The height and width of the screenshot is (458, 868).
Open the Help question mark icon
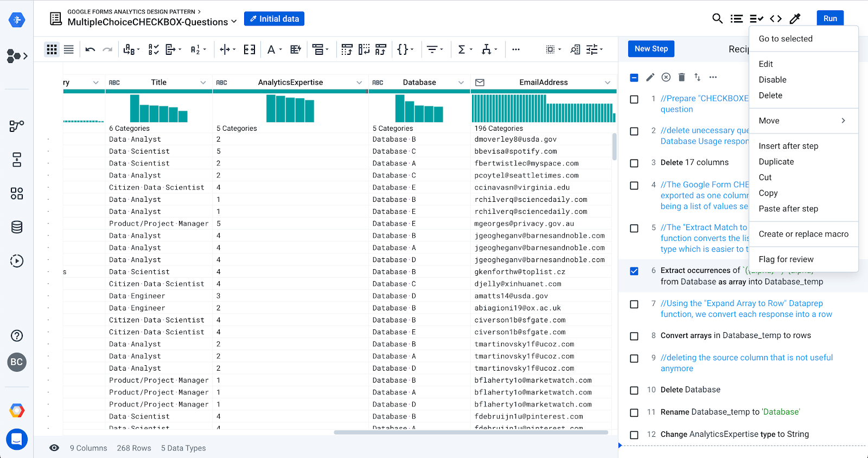(x=17, y=335)
